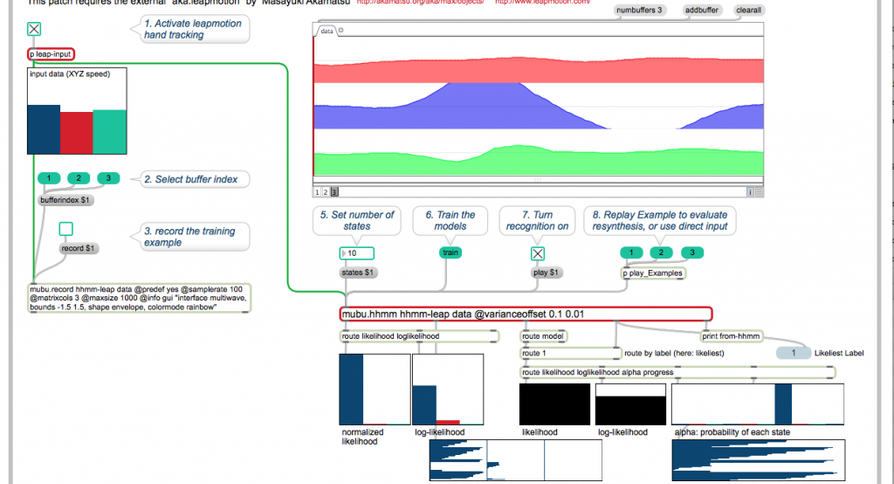Click the number of states box showing 10

pos(357,253)
